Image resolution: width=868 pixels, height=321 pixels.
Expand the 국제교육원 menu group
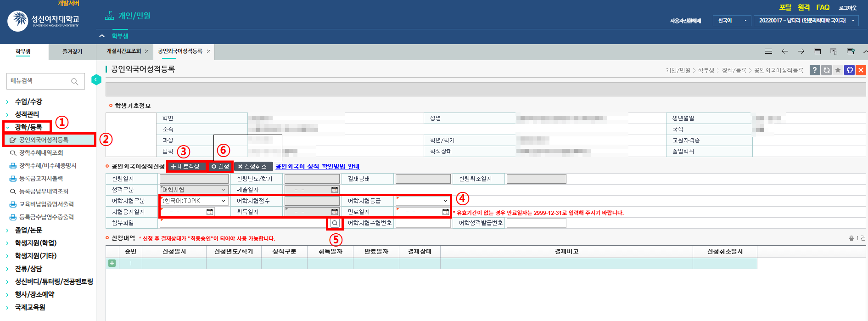[30, 307]
